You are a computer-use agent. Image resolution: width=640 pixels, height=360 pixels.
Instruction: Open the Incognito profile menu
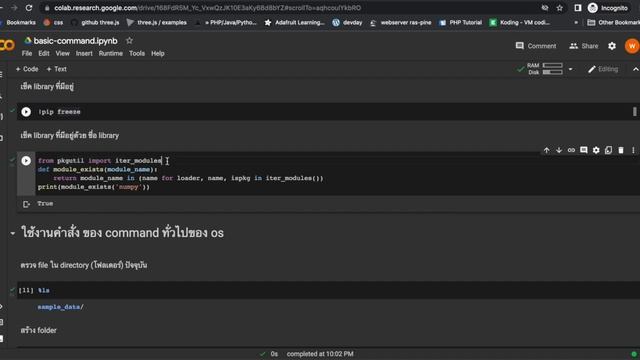point(608,8)
